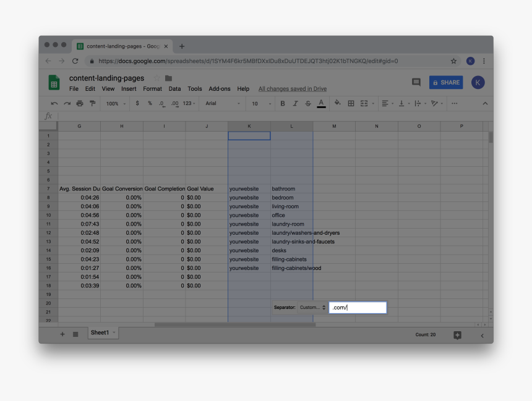
Task: Open the Edit menu
Action: (x=90, y=89)
